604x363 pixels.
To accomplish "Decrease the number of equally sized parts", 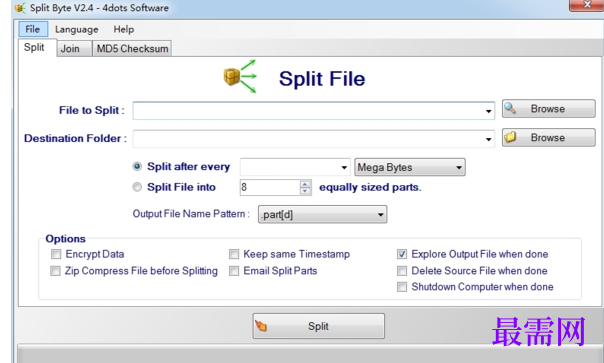I will [x=305, y=191].
